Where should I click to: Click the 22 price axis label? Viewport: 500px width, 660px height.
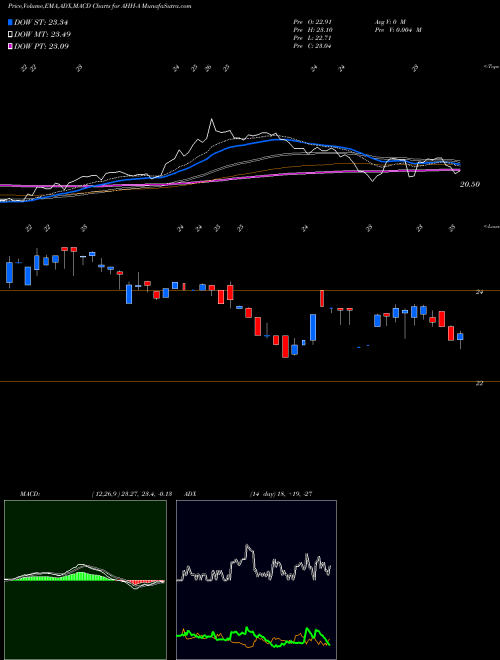479,383
